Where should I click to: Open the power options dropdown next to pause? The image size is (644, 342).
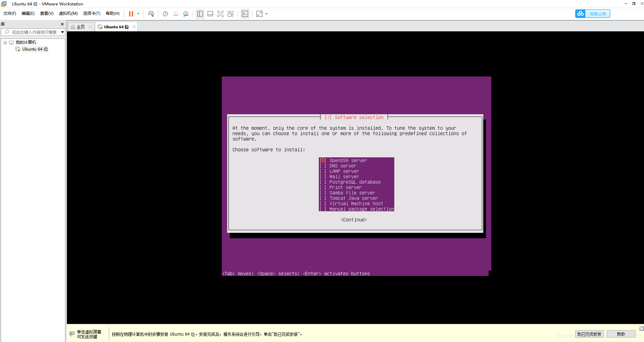[138, 14]
